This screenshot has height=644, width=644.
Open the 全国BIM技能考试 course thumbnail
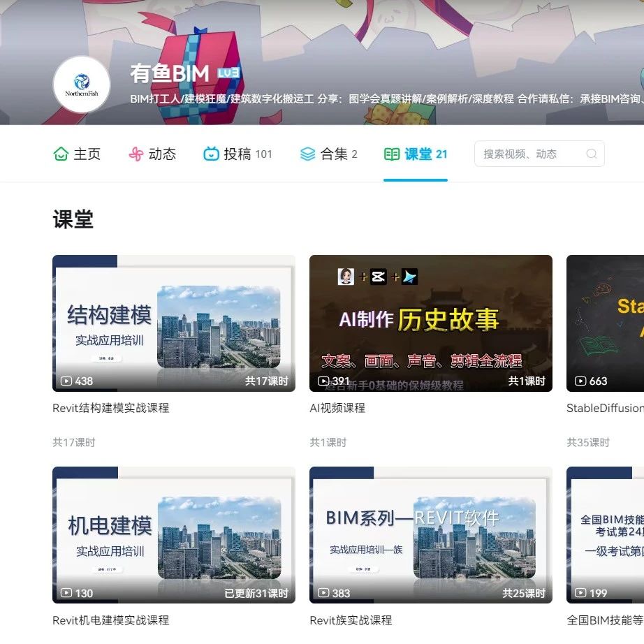coord(606,535)
